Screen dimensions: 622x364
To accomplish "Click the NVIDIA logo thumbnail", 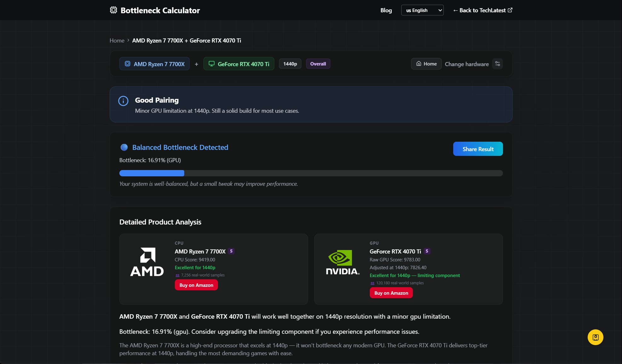I will 342,262.
